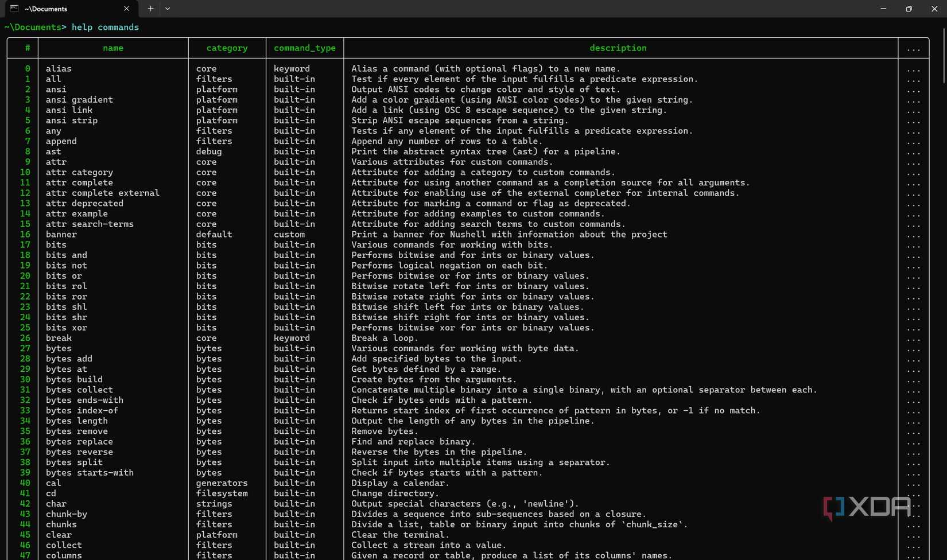This screenshot has width=947, height=560.
Task: Click the description column header
Action: (618, 48)
